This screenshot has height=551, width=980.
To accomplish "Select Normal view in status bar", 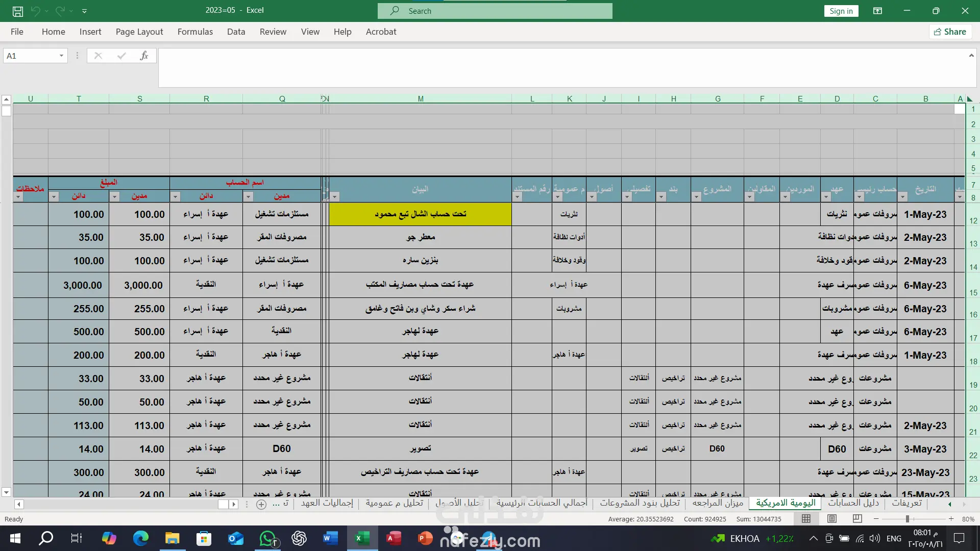I will pos(806,519).
